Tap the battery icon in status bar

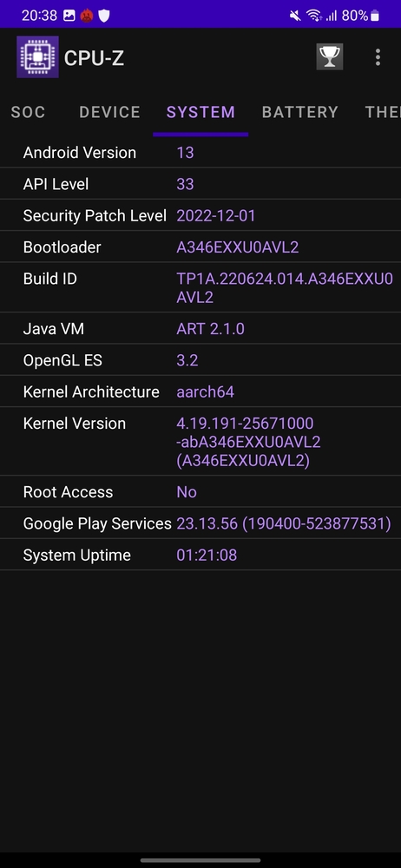(375, 16)
